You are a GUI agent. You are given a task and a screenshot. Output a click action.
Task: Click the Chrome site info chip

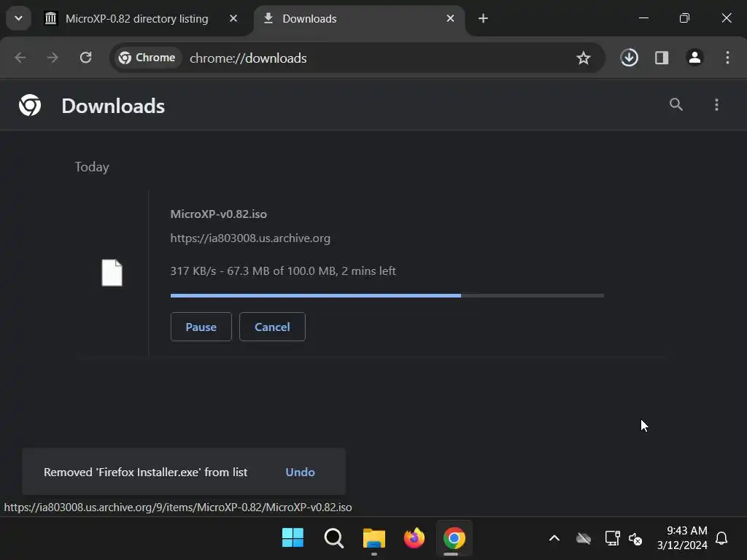(147, 58)
